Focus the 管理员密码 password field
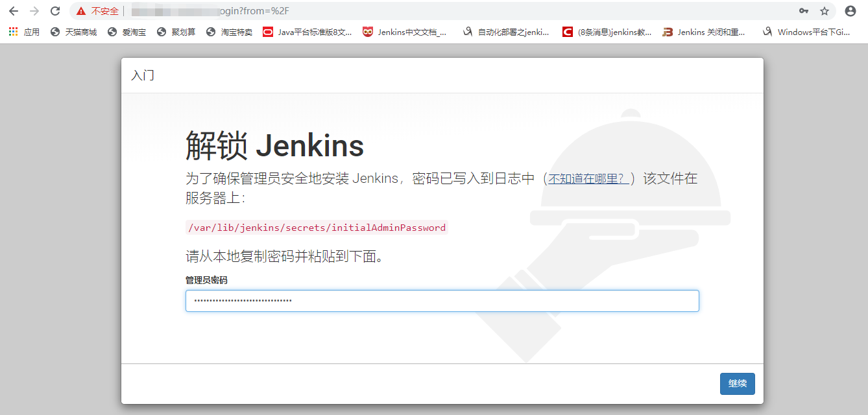The width and height of the screenshot is (868, 415). click(442, 301)
